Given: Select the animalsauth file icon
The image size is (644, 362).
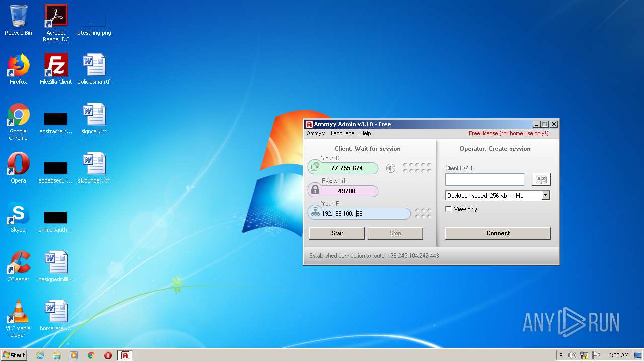Looking at the screenshot, I should [56, 222].
